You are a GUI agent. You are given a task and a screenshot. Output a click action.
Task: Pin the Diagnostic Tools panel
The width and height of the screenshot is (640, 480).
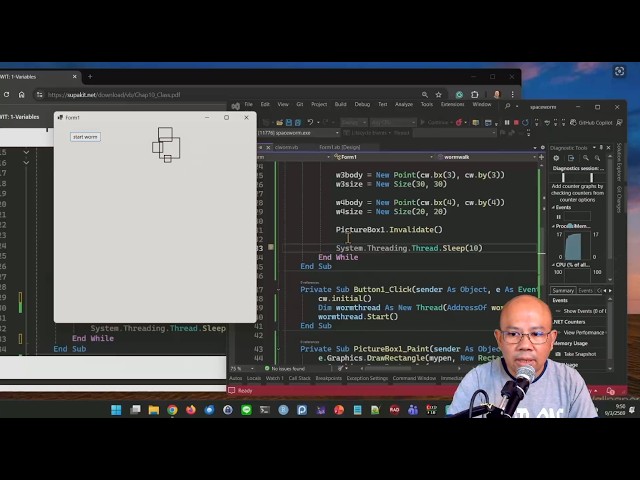(601, 147)
